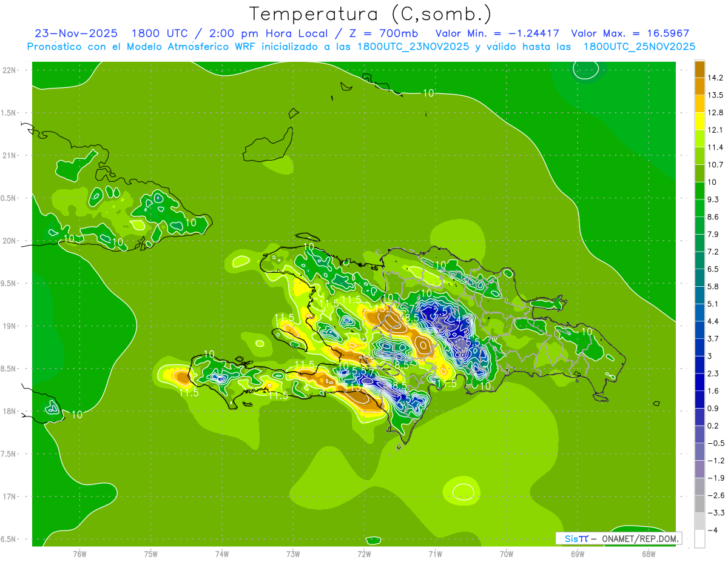The height and width of the screenshot is (562, 728).
Task: Select legend value '0.2'
Action: tap(713, 426)
